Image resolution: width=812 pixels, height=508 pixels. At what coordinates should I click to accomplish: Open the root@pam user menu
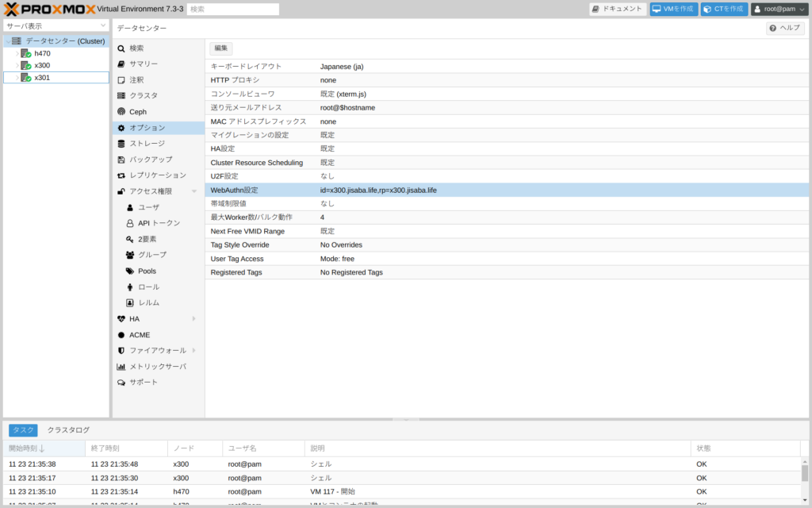[779, 9]
